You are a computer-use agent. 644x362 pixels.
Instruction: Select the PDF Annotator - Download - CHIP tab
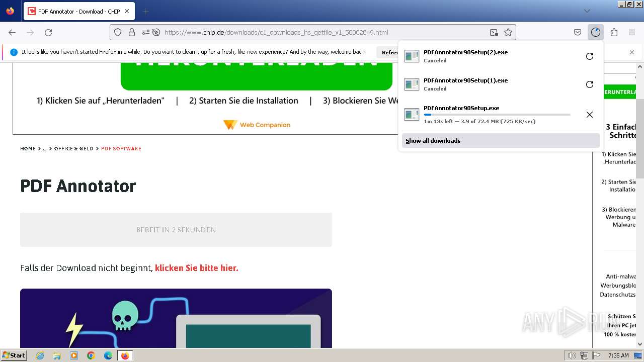point(79,11)
